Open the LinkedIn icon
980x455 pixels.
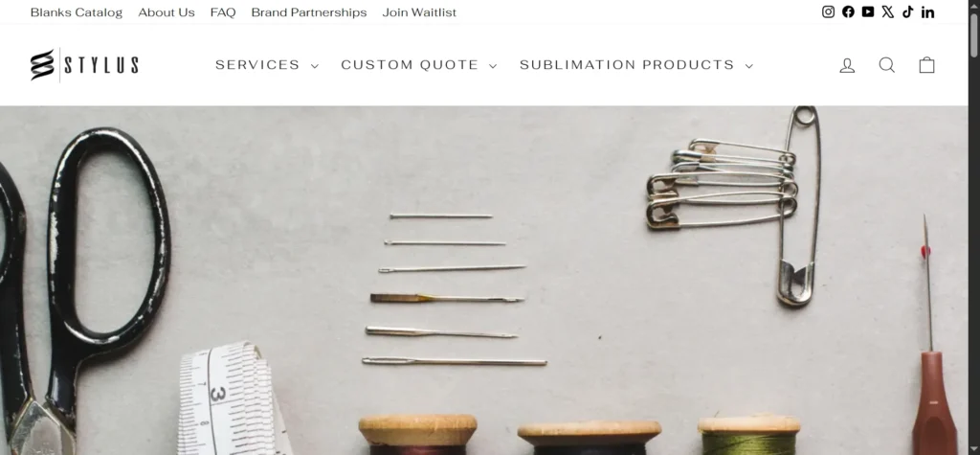pos(928,11)
